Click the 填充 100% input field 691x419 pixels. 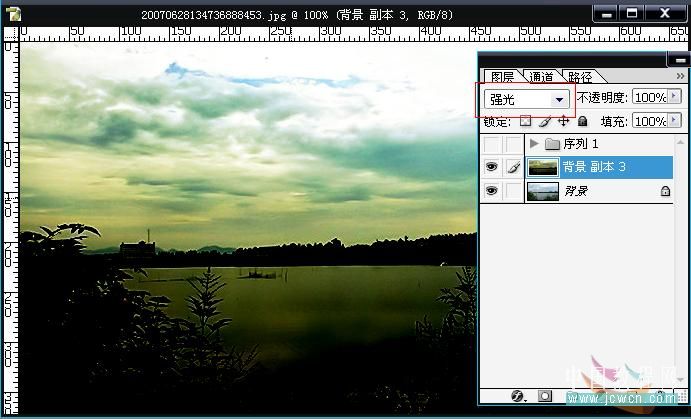(650, 121)
